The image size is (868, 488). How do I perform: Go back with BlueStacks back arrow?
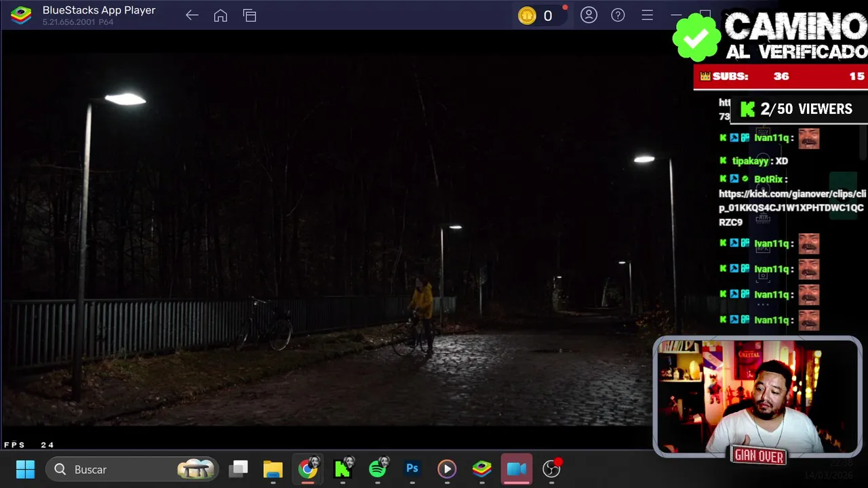tap(192, 15)
